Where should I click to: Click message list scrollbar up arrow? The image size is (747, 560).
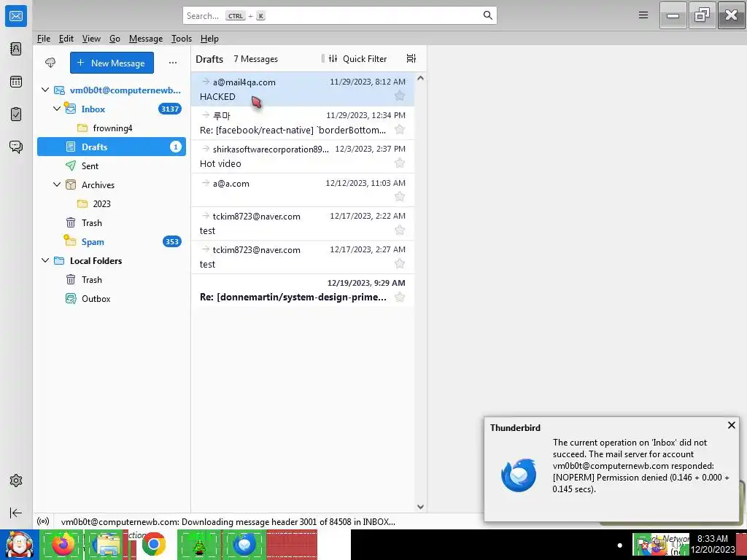420,78
